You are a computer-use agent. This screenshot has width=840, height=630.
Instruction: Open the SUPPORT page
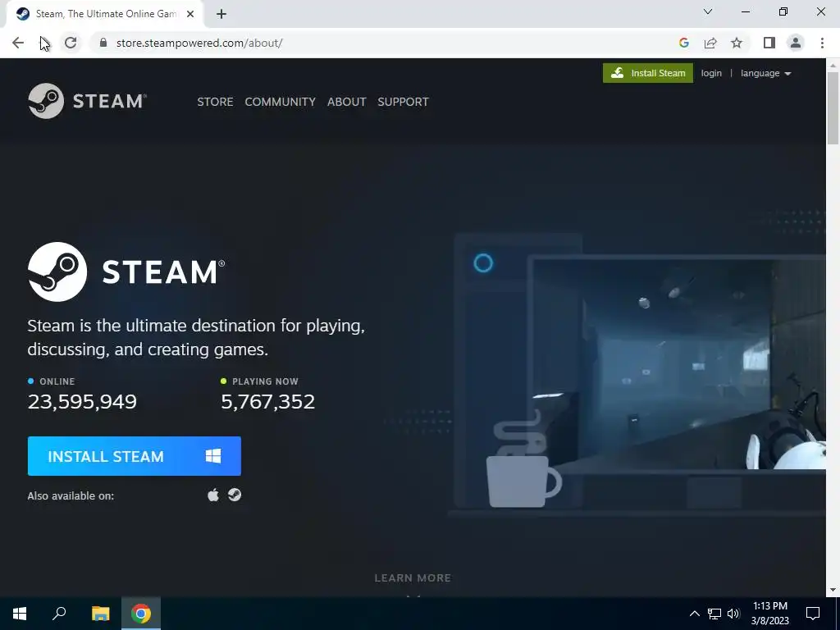click(403, 102)
